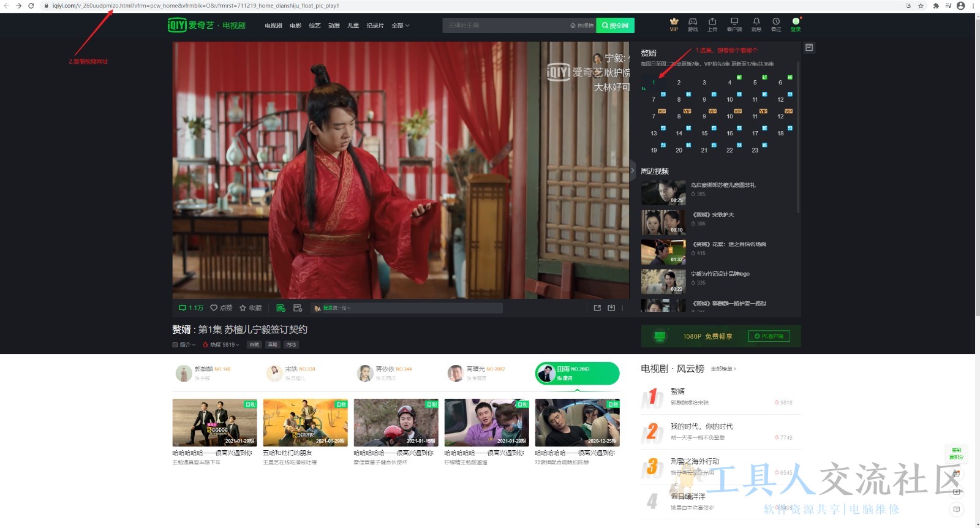Open the 动漫 nav menu item
The height and width of the screenshot is (528, 980).
334,26
